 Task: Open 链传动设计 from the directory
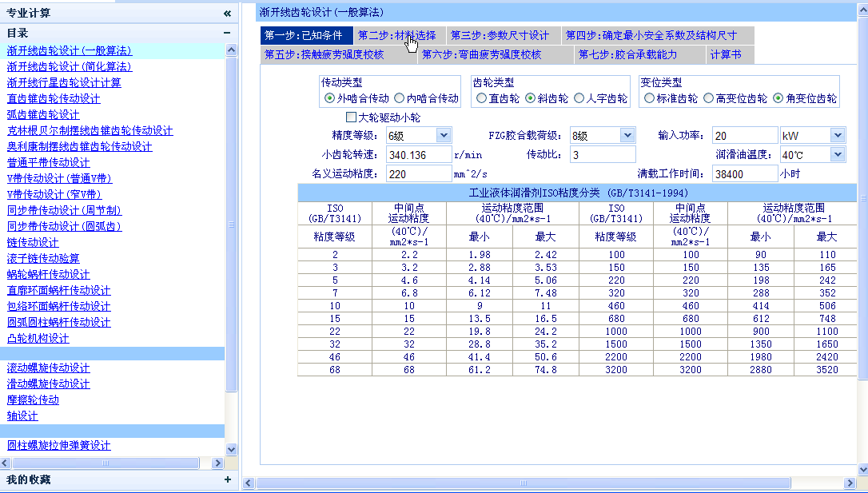(33, 242)
